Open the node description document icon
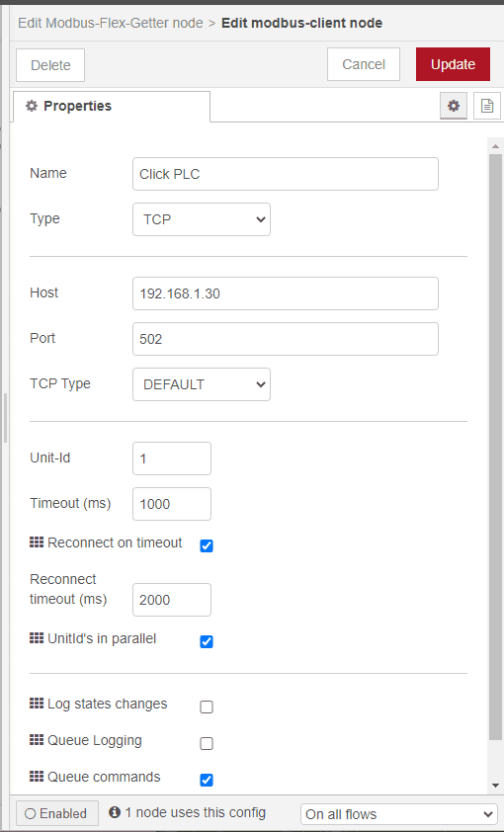Screen dimensions: 504x832 487,106
